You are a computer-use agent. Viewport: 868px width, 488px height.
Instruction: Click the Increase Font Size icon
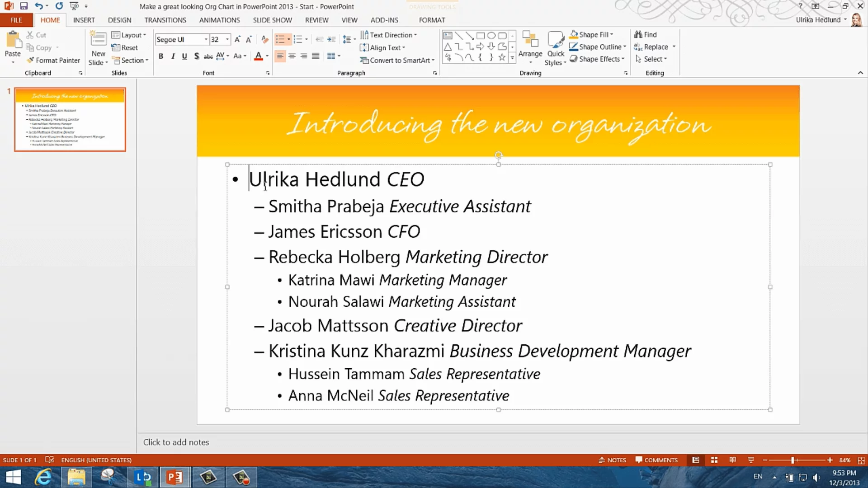tap(237, 40)
